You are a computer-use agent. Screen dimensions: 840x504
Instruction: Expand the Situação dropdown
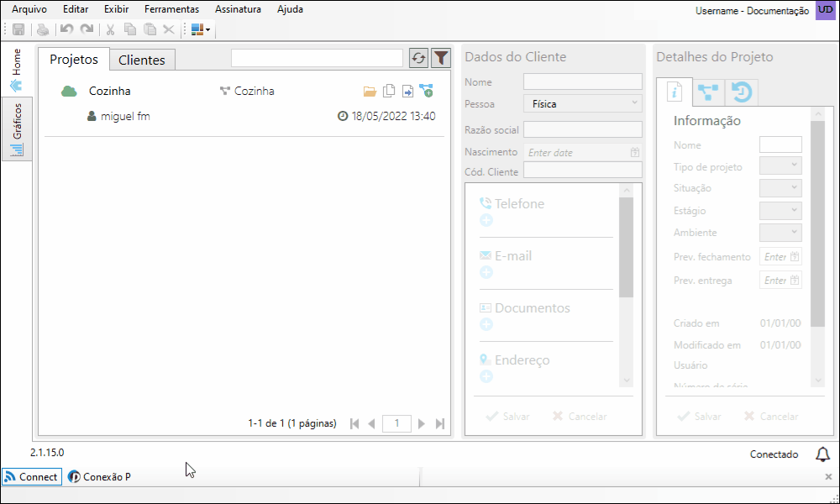[x=780, y=188]
